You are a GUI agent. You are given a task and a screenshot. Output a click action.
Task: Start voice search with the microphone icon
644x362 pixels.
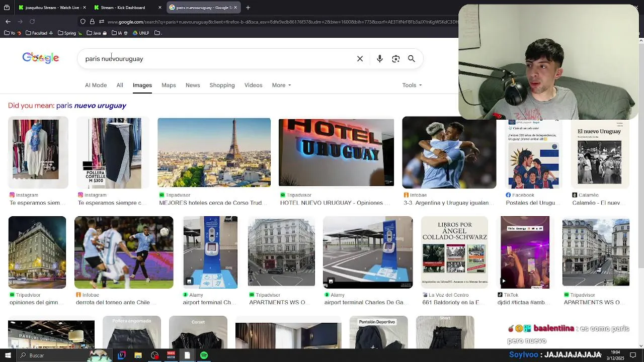(380, 59)
